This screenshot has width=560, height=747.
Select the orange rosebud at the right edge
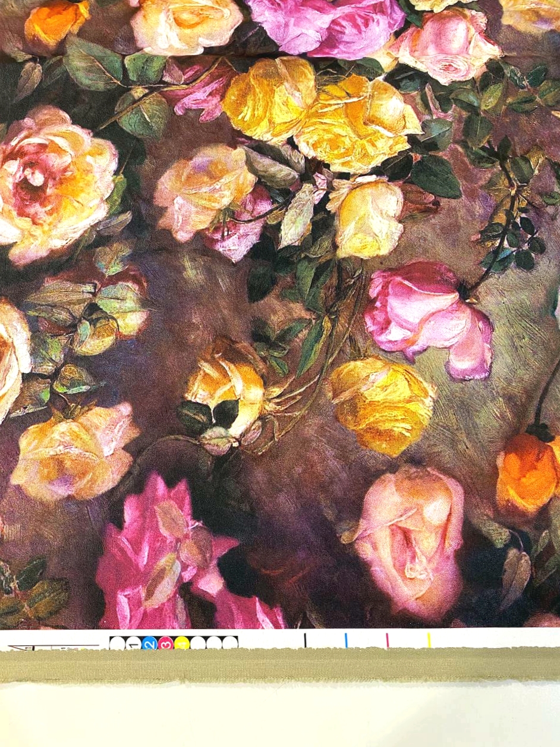528,473
